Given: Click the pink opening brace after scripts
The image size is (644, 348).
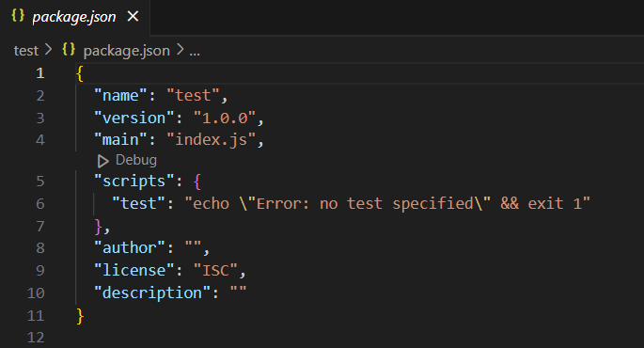Looking at the screenshot, I should 197,182.
